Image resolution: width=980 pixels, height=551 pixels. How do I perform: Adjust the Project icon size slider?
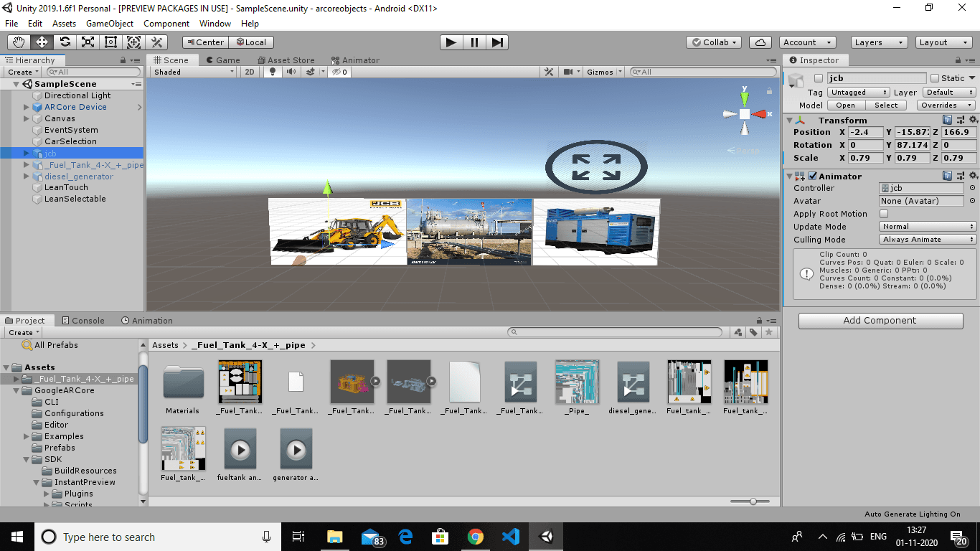[x=753, y=501]
